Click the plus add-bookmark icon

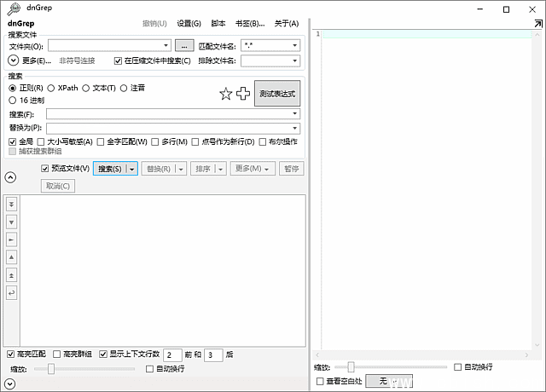click(x=243, y=93)
